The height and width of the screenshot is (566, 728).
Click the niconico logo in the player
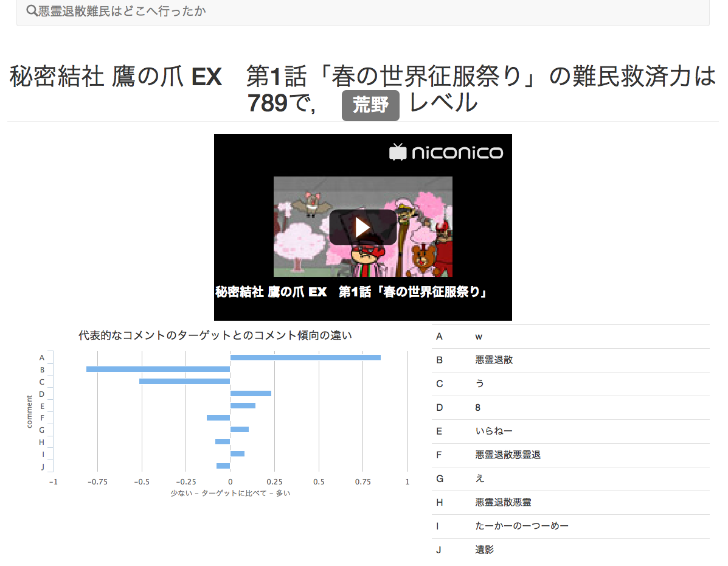tap(446, 152)
